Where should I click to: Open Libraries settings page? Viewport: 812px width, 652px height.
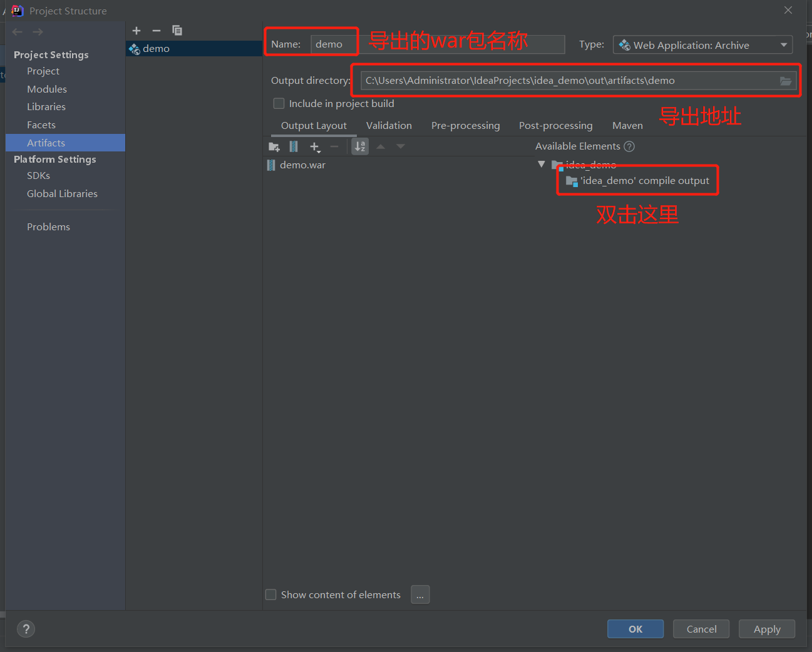tap(46, 107)
